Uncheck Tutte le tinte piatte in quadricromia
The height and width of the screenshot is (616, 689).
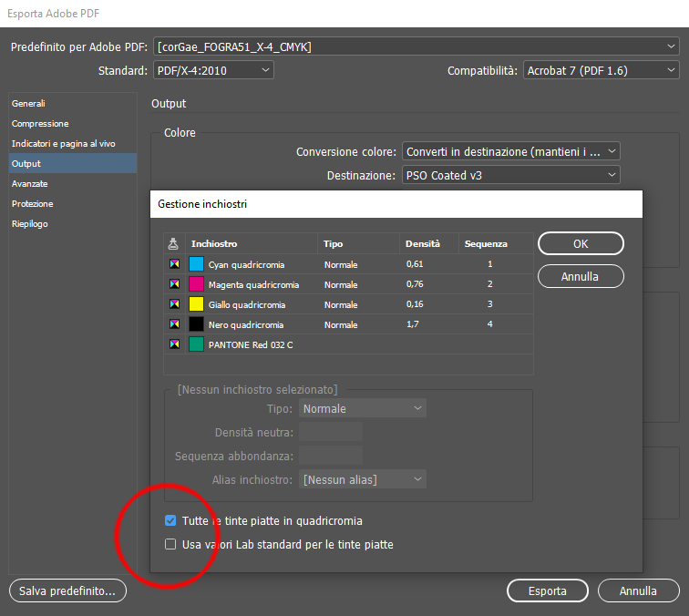pyautogui.click(x=170, y=520)
